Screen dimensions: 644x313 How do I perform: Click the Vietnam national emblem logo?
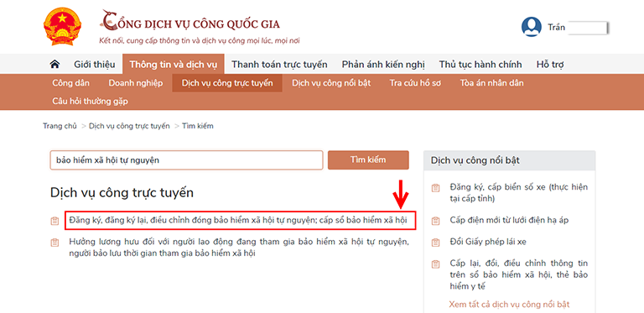(x=62, y=26)
